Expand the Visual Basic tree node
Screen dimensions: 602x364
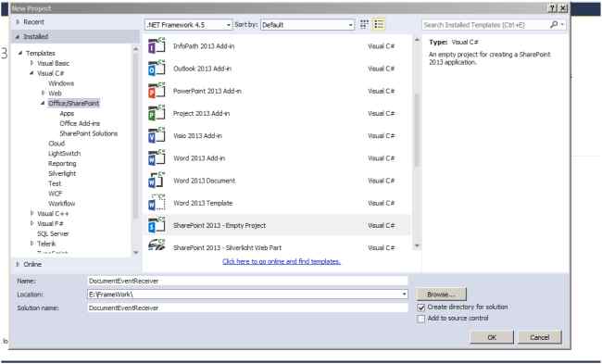pyautogui.click(x=32, y=63)
